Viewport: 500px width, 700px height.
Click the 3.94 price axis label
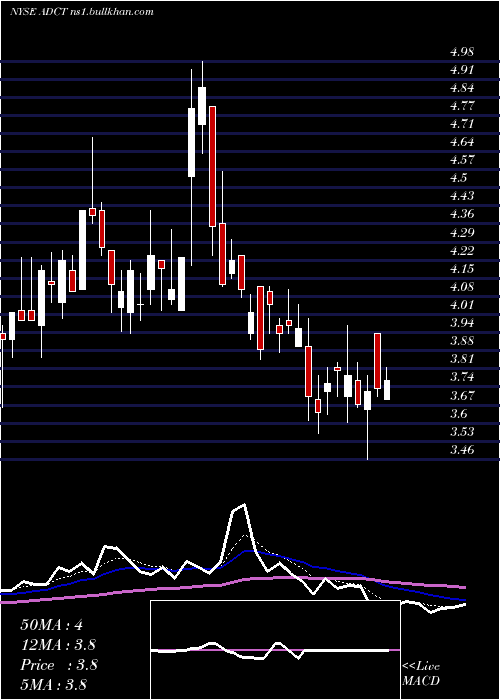tap(461, 323)
